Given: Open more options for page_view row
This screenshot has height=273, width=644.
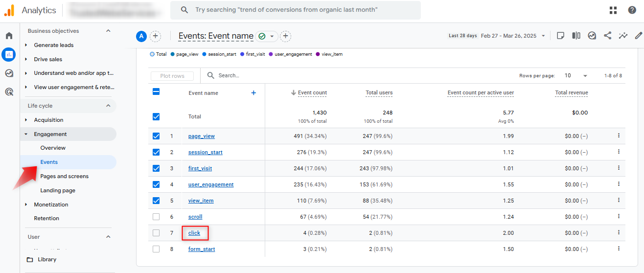Looking at the screenshot, I should click(619, 136).
